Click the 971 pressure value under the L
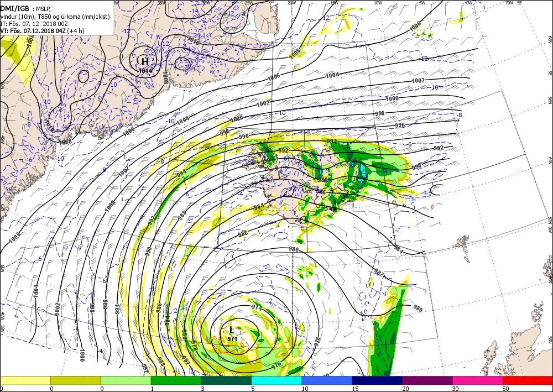 tap(232, 339)
